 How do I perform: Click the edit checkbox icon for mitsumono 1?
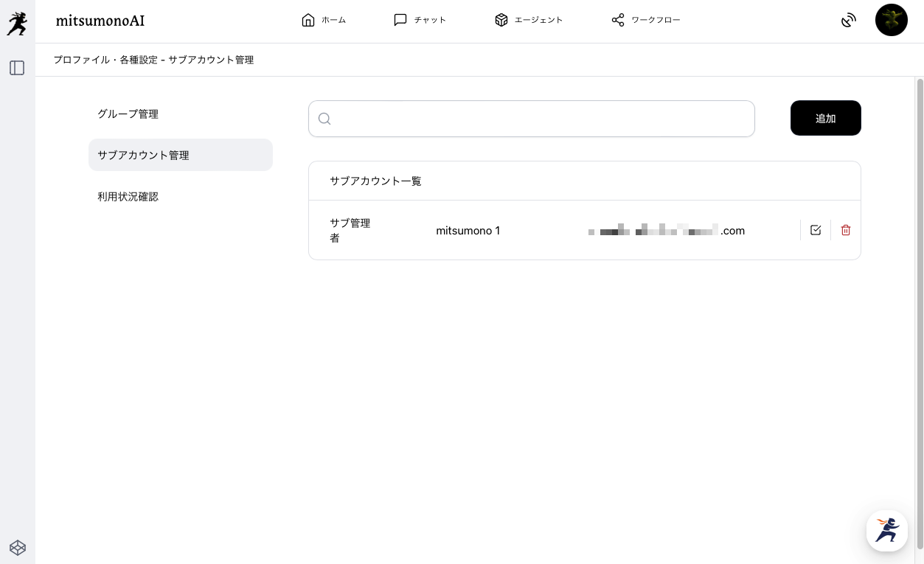click(x=816, y=230)
